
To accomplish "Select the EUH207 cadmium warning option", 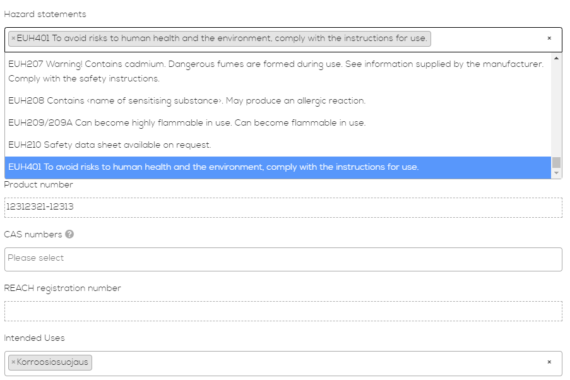I will [x=278, y=71].
